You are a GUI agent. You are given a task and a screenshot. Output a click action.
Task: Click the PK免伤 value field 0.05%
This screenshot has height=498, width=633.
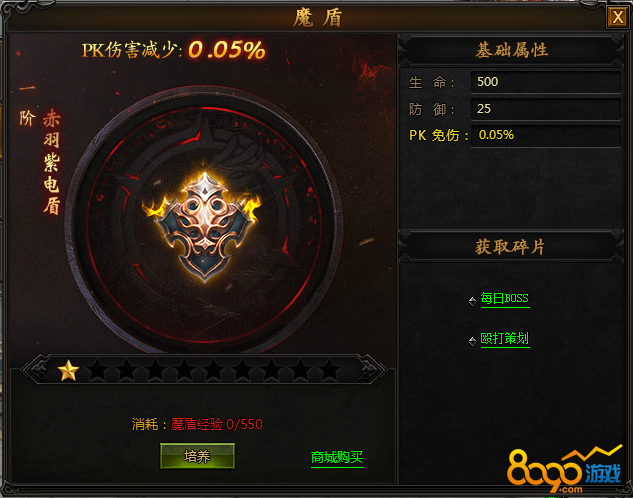[x=546, y=136]
